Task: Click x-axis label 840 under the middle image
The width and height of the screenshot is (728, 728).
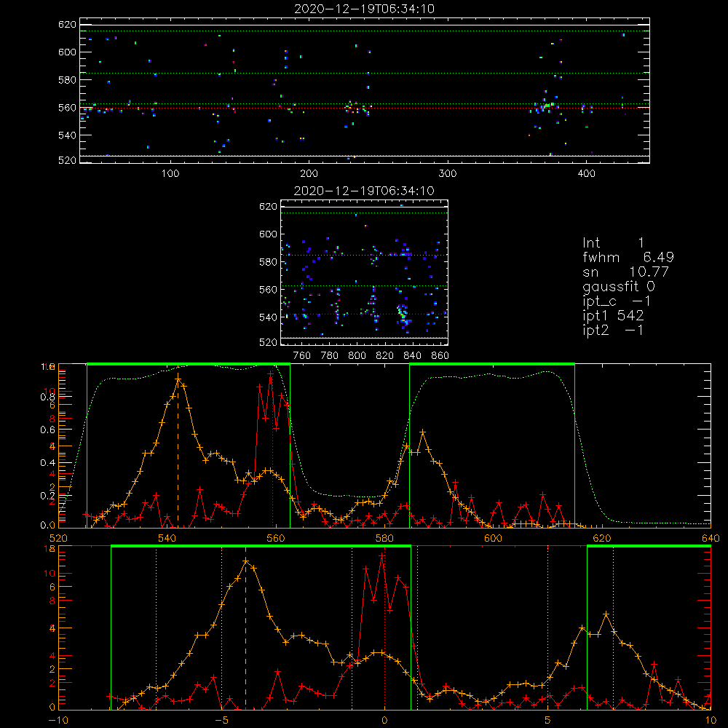Action: (x=412, y=356)
